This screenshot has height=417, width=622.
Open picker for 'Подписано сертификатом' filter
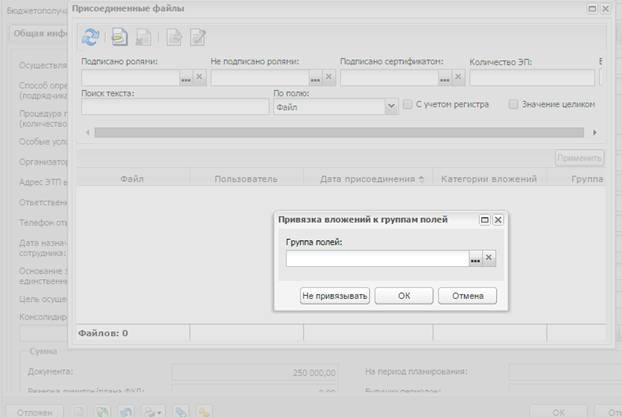445,78
